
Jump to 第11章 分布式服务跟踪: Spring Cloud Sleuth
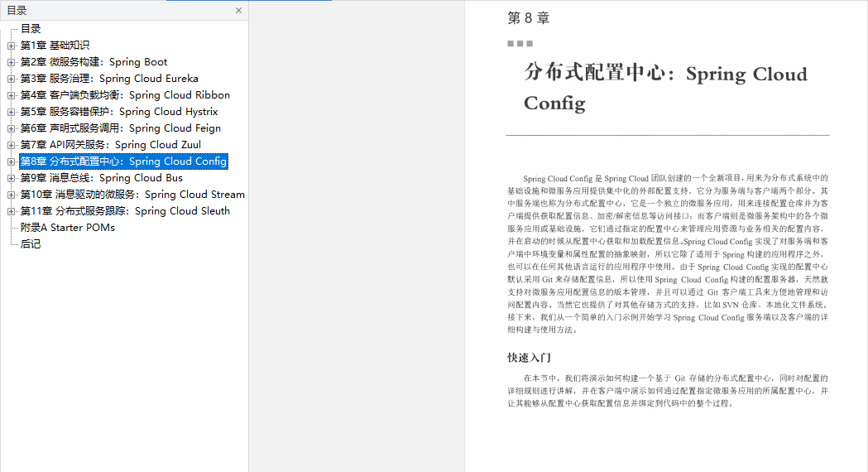125,212
